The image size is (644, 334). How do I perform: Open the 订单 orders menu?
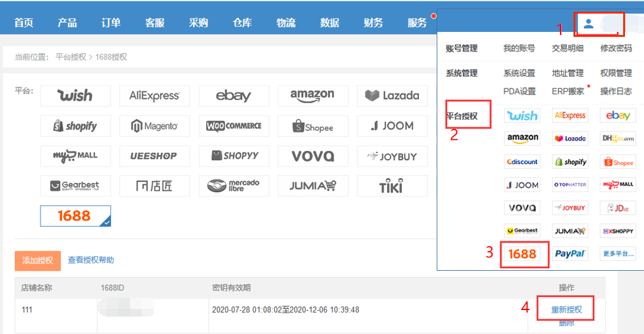111,23
